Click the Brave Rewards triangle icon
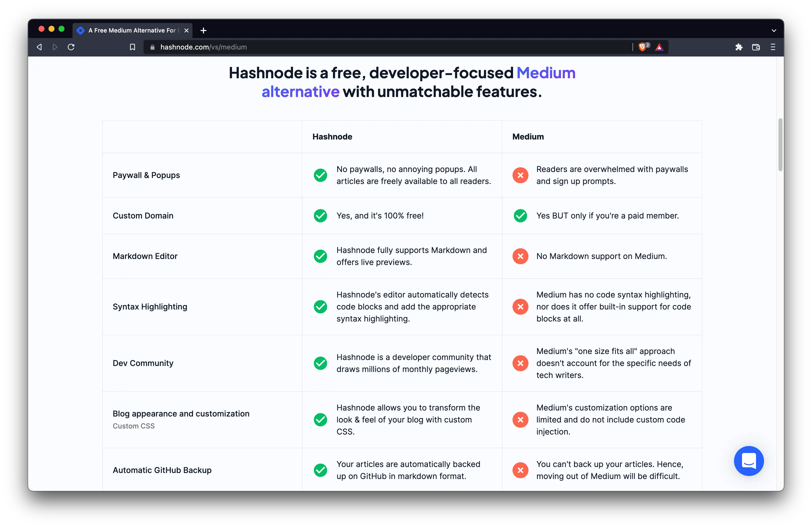812x528 pixels. pos(659,47)
